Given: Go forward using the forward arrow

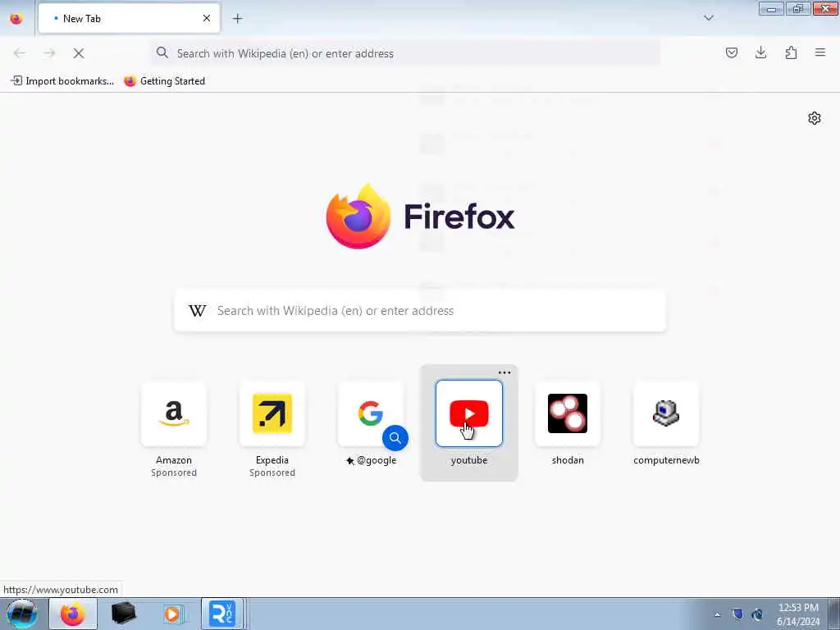Looking at the screenshot, I should click(49, 53).
